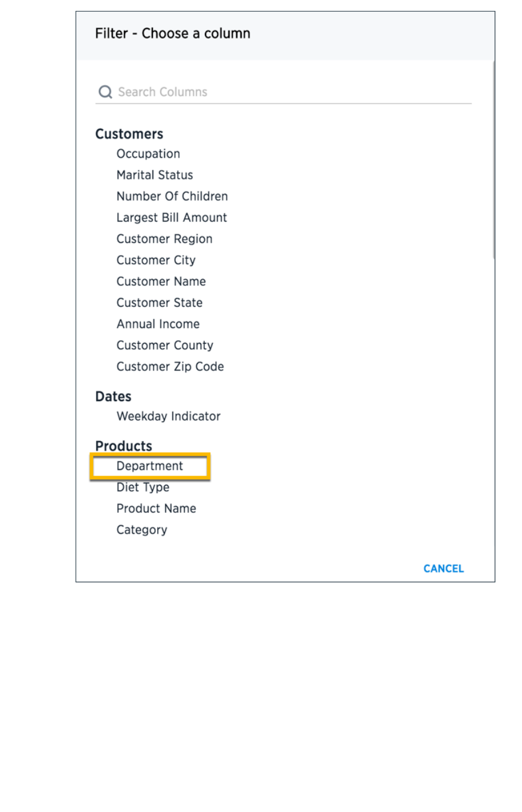This screenshot has width=522, height=812.
Task: Select Number Of Children column
Action: tap(172, 196)
